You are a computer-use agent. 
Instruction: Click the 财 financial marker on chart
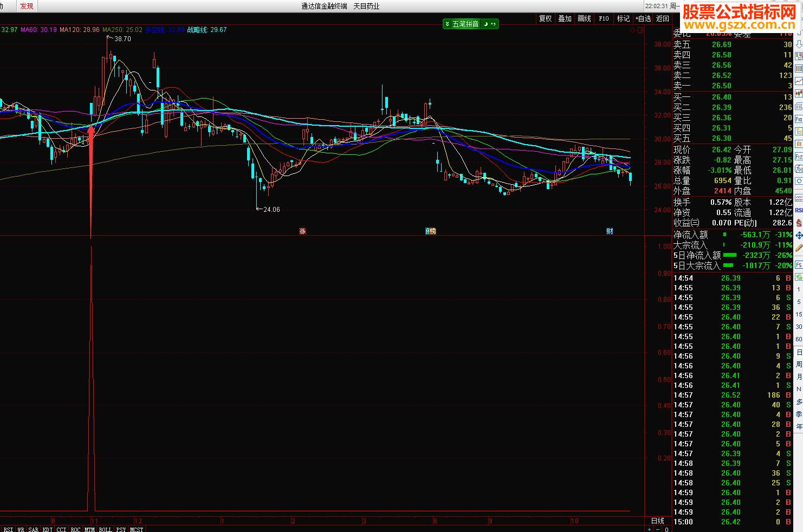pos(610,231)
